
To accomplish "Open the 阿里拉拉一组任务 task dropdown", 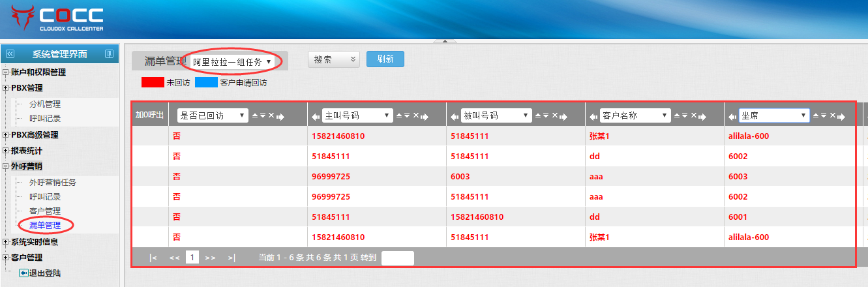I will [x=232, y=62].
